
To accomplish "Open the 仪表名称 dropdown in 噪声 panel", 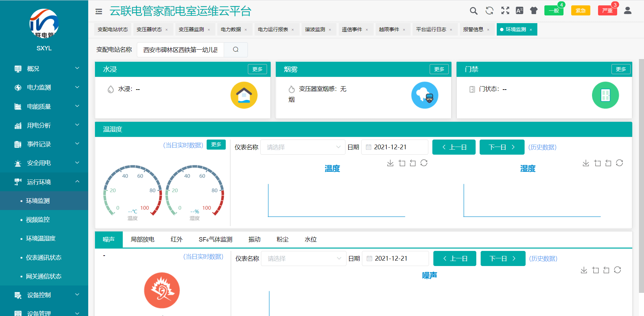I will [304, 259].
